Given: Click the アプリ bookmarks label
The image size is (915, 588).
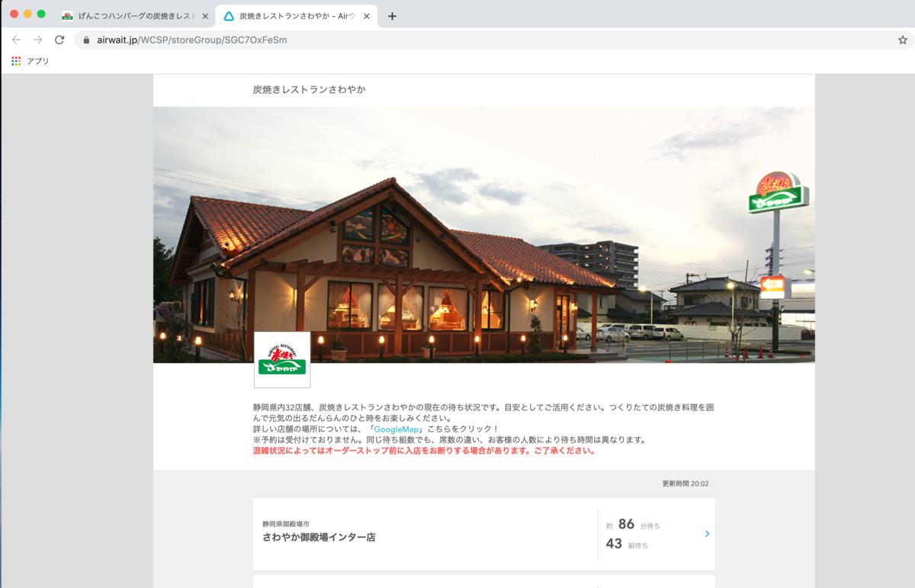Looking at the screenshot, I should tap(37, 61).
